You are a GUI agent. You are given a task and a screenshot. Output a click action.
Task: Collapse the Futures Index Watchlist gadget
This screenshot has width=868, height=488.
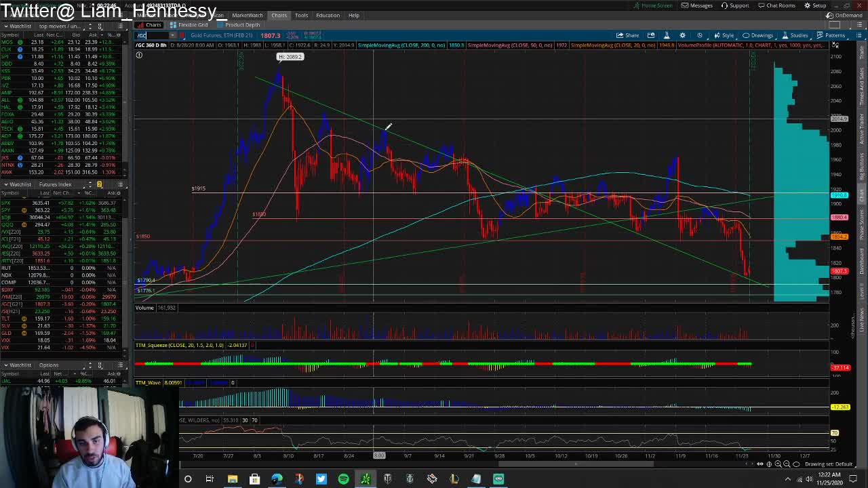tap(5, 184)
